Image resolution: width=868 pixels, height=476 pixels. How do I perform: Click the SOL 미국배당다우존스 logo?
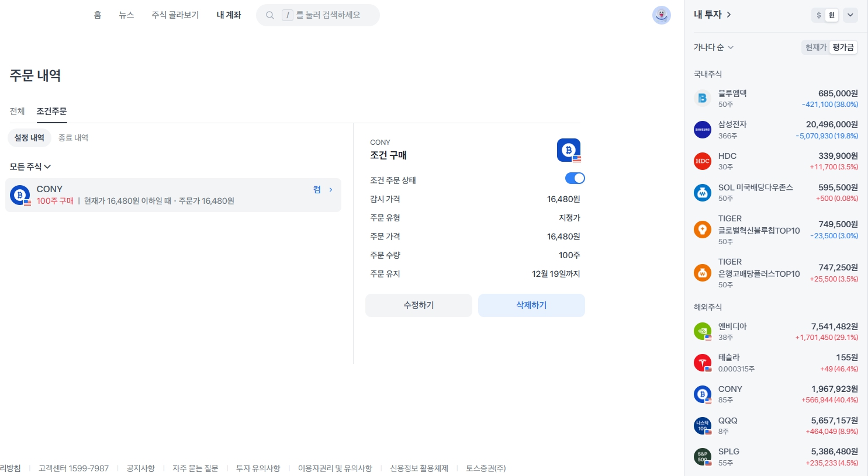[x=703, y=193]
